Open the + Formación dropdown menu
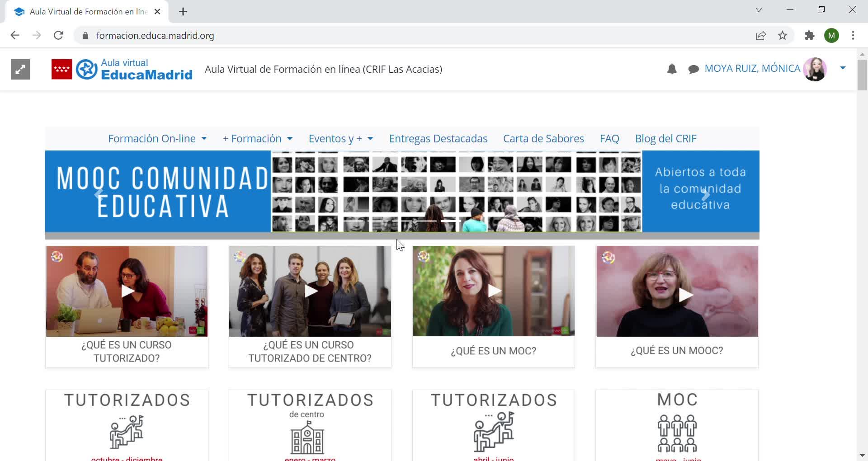Image resolution: width=868 pixels, height=461 pixels. coord(258,139)
